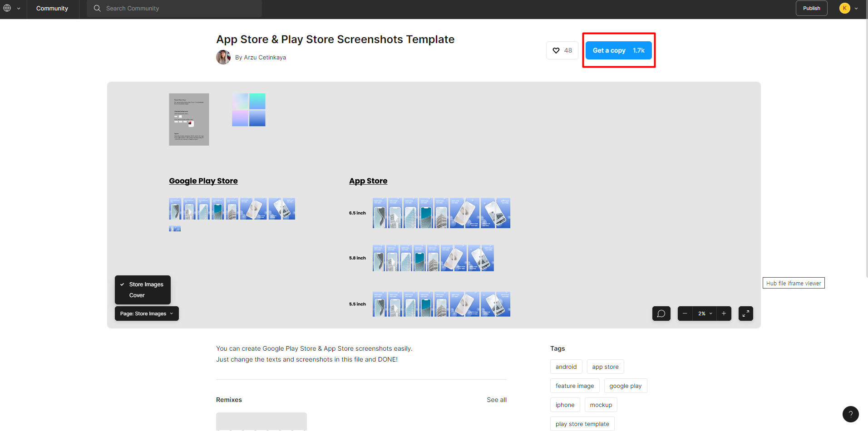The image size is (868, 431).
Task: Zoom in with plus icon
Action: [724, 313]
